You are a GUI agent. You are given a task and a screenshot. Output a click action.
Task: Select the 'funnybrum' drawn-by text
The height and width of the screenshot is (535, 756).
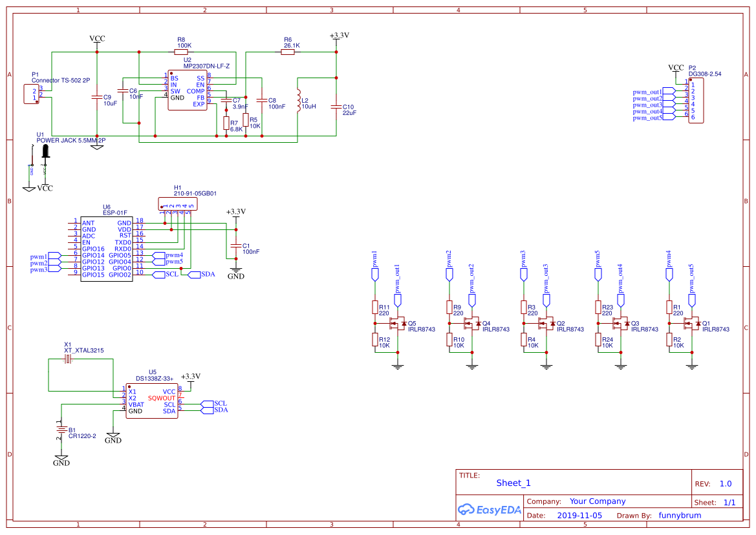(x=680, y=516)
